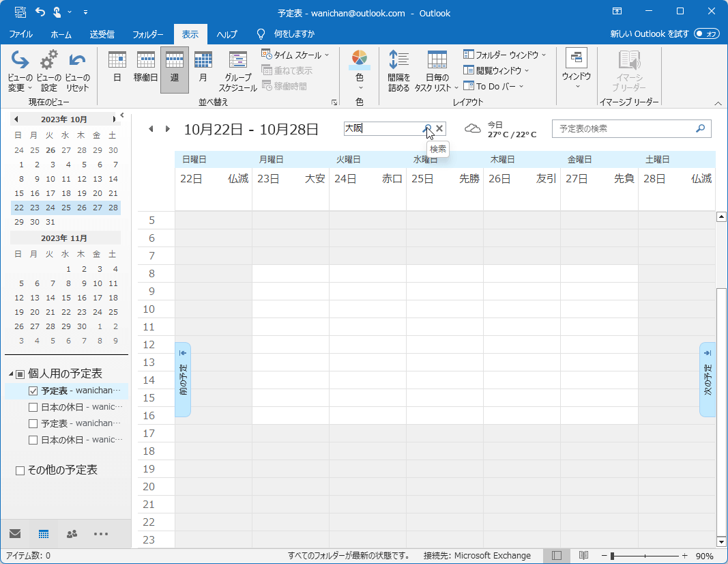Open quick access toolbar customize arrow
The height and width of the screenshot is (564, 728).
(x=85, y=12)
